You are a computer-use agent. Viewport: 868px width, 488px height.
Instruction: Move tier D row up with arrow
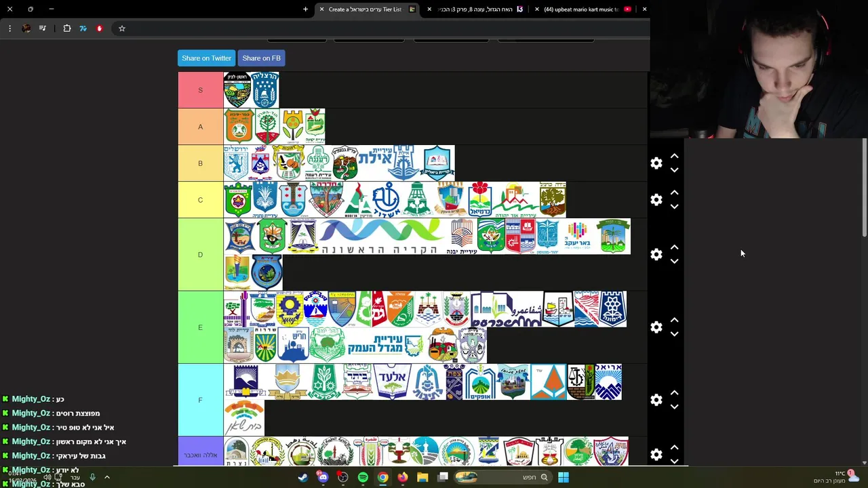[674, 247]
